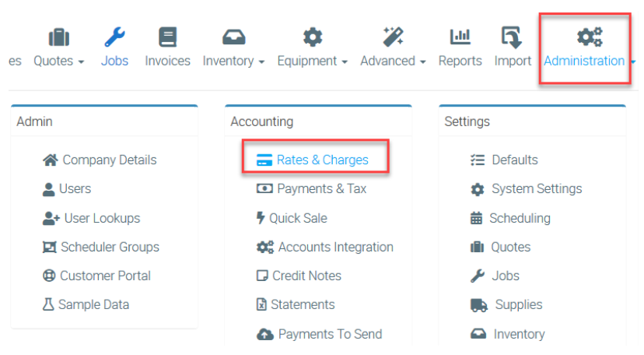
Task: Click the house icon beside Company Details
Action: [51, 160]
